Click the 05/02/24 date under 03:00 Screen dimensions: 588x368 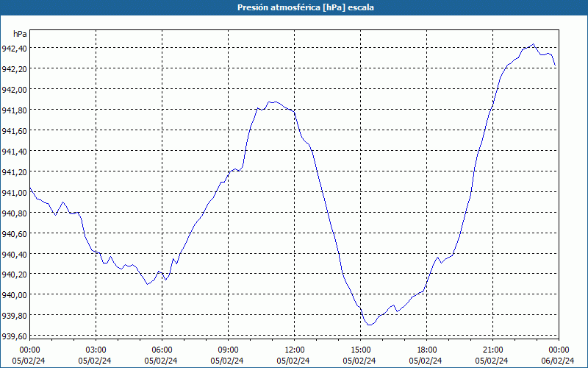tap(95, 361)
